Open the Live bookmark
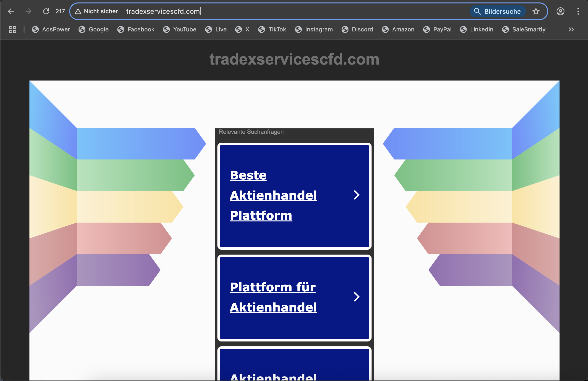 (x=216, y=29)
